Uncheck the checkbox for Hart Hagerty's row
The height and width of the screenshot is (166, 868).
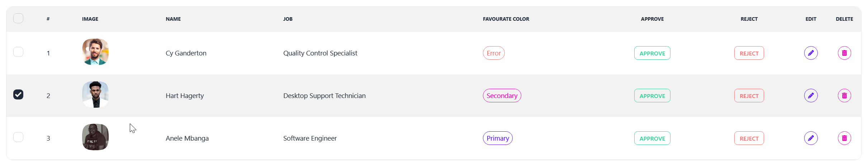[18, 94]
